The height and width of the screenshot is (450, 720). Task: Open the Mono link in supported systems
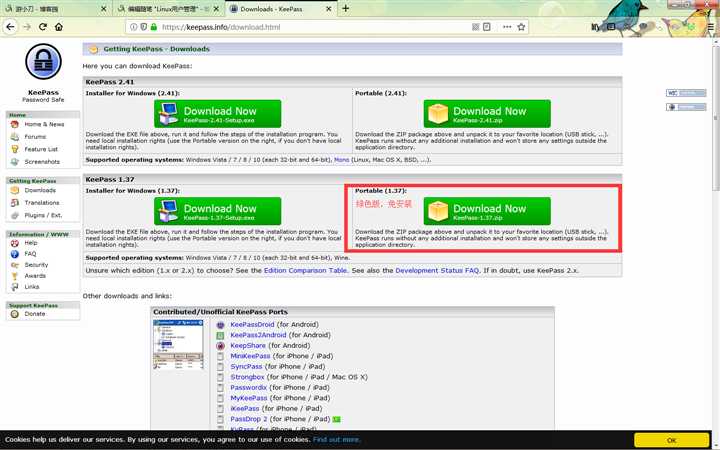[342, 160]
